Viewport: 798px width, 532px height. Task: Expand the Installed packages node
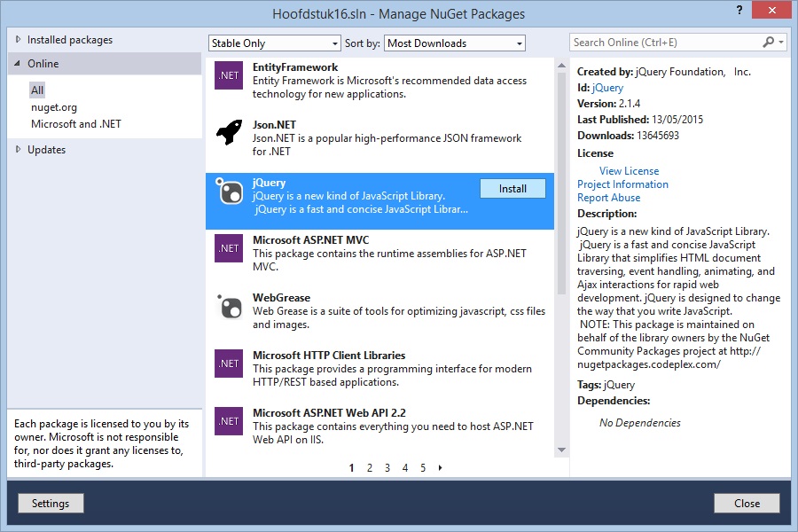click(19, 39)
